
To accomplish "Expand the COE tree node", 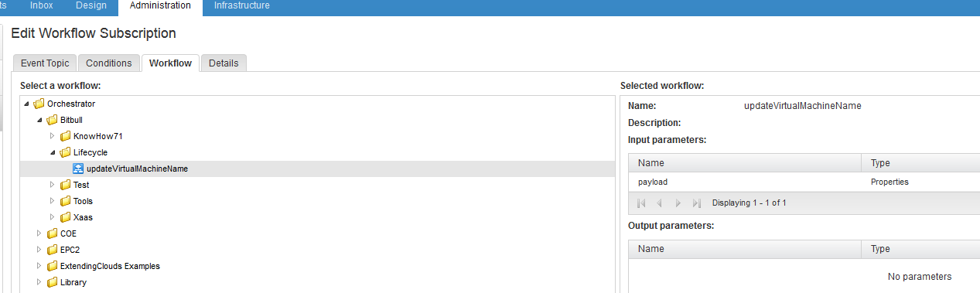I will click(x=39, y=233).
